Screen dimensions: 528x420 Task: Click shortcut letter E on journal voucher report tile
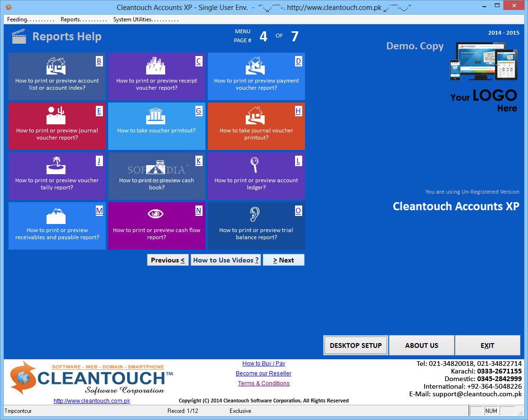pyautogui.click(x=99, y=111)
